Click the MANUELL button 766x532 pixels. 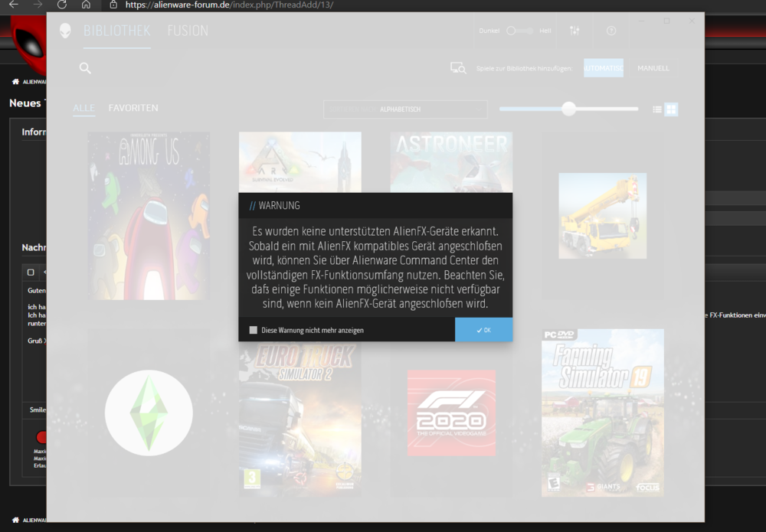pos(653,68)
